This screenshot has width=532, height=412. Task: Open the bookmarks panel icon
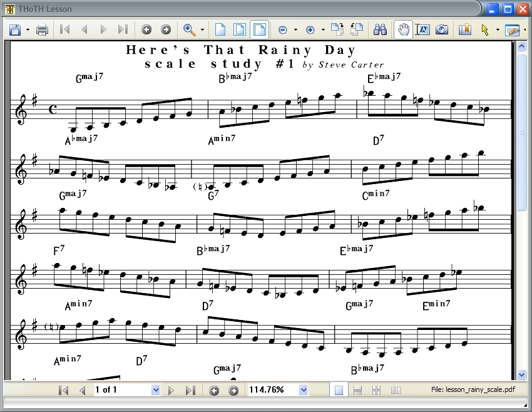coord(465,29)
